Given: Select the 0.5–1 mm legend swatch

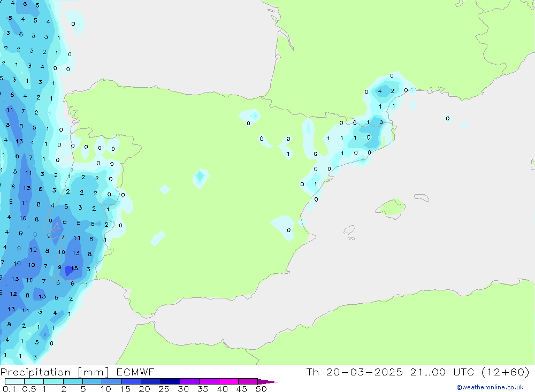Looking at the screenshot, I should [34, 381].
